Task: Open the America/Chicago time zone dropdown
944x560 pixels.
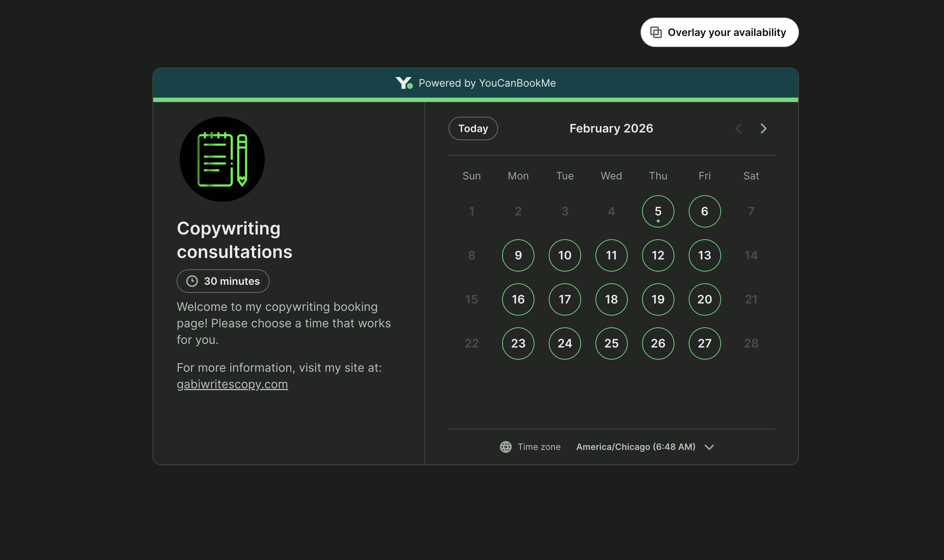Action: click(635, 447)
